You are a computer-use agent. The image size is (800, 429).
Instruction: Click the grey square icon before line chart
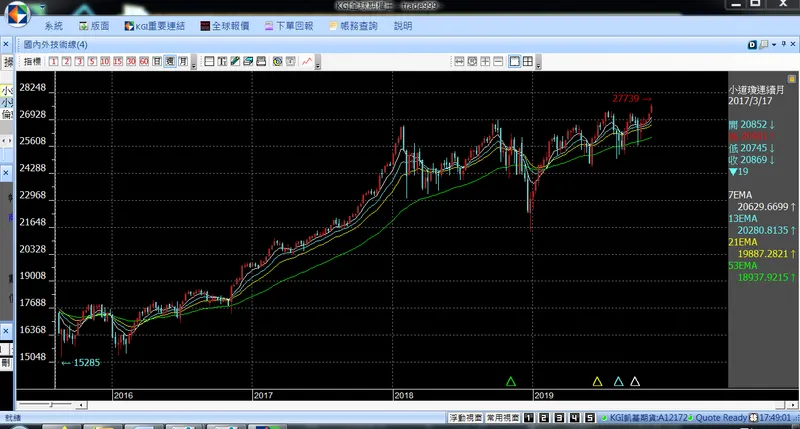pos(291,62)
